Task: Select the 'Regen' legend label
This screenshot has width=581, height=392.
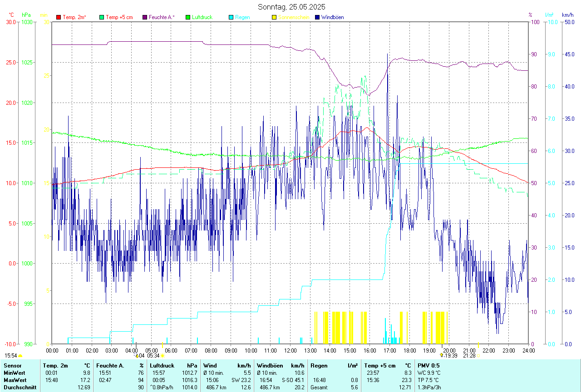Action: 242,17
